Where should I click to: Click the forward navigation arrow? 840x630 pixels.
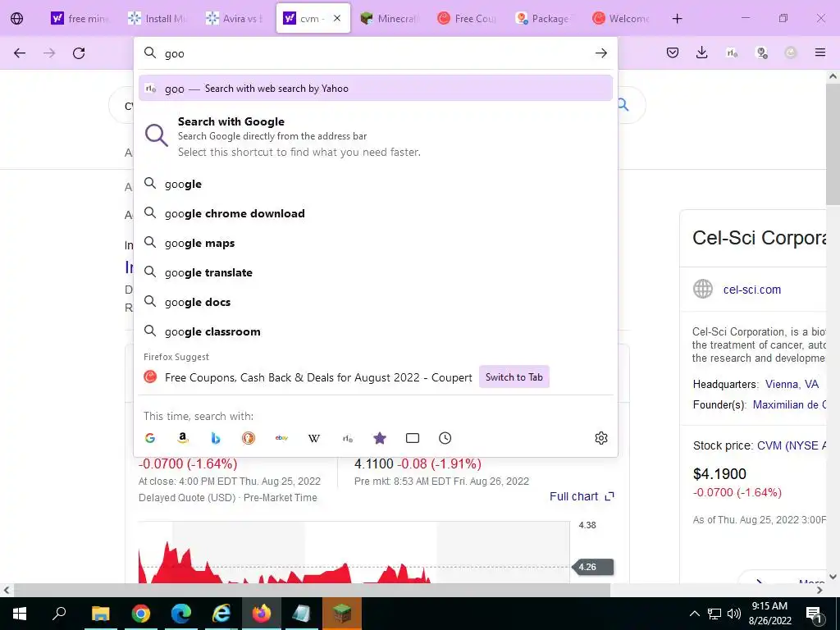coord(49,53)
